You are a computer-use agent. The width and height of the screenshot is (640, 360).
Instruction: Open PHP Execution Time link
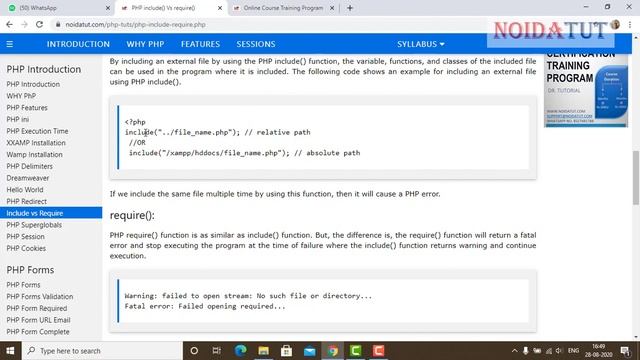pyautogui.click(x=37, y=131)
